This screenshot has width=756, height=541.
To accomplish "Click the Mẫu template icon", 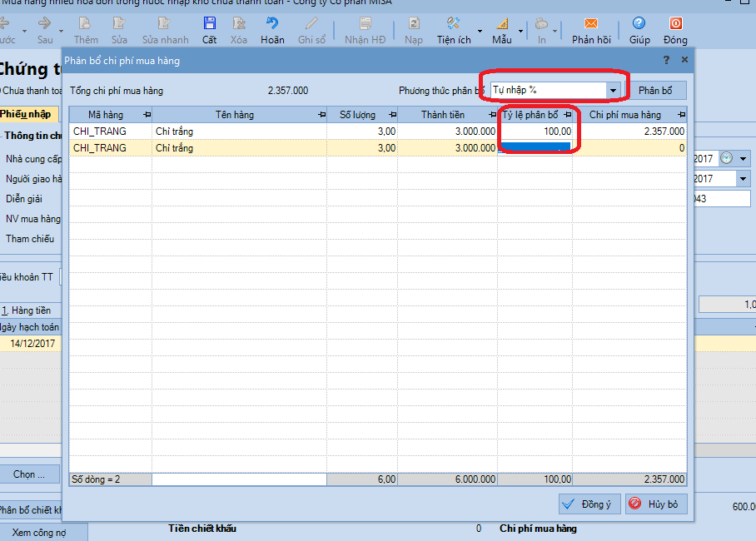I will point(502,23).
